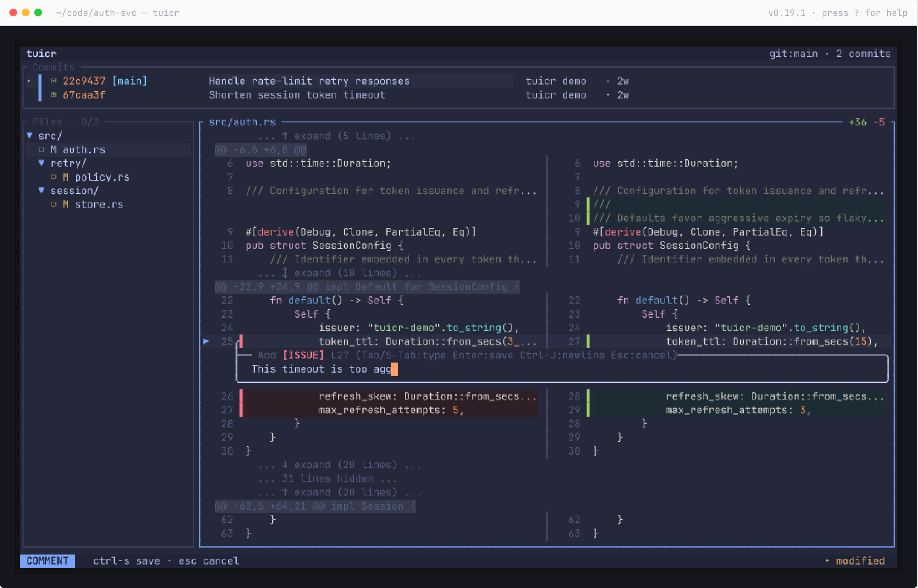Expand 20 lines upward before Session hunk
918x588 pixels.
pos(340,492)
